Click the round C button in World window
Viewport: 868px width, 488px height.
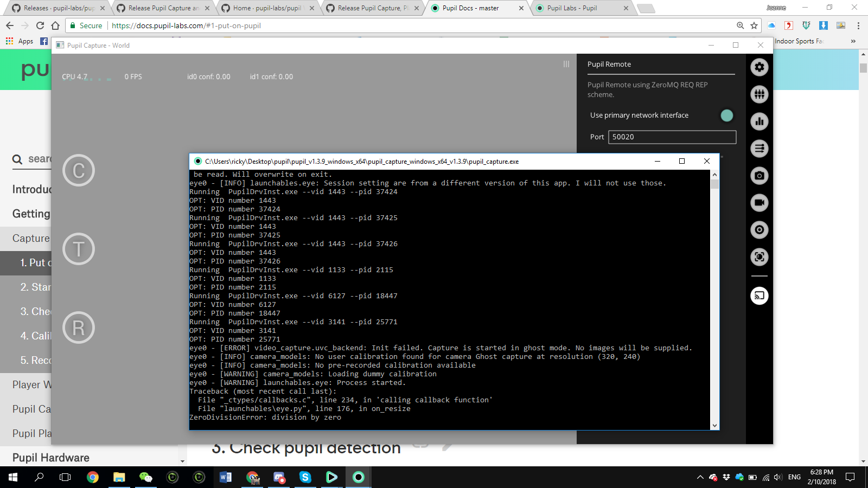(x=79, y=170)
